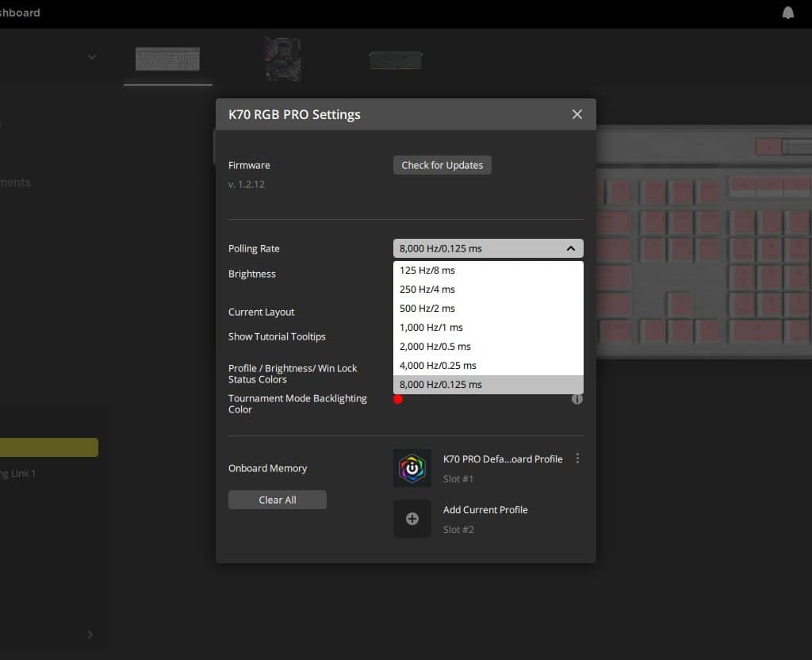The image size is (812, 660).
Task: Click the Check for Updates button
Action: [442, 165]
